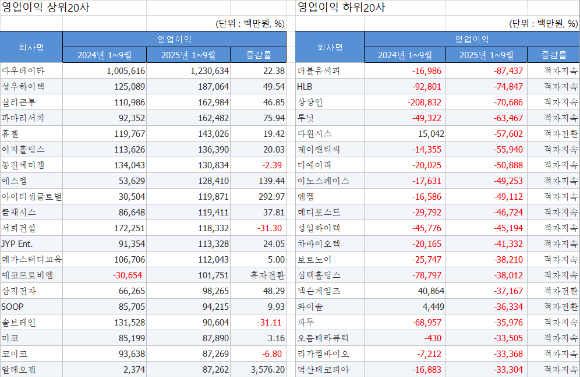Viewport: 580px width, 377px height.
Task: Select '2025년 1~9월' header in the right table
Action: [487, 55]
